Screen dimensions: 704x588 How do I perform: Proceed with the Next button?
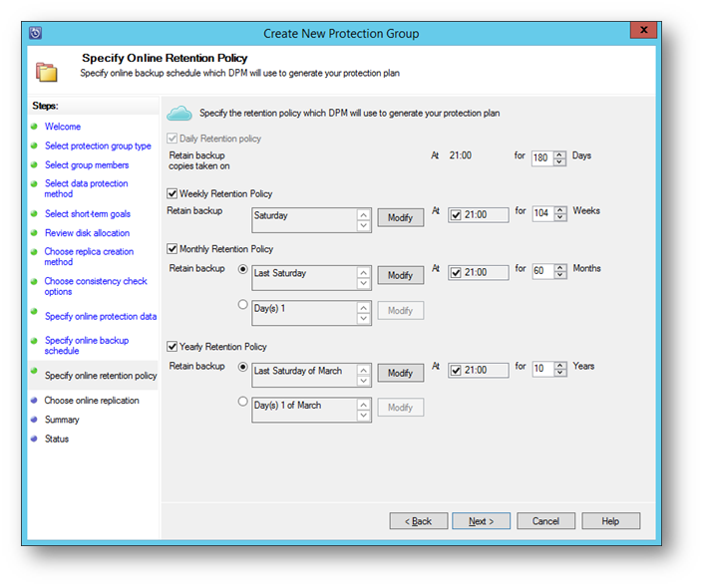[482, 521]
